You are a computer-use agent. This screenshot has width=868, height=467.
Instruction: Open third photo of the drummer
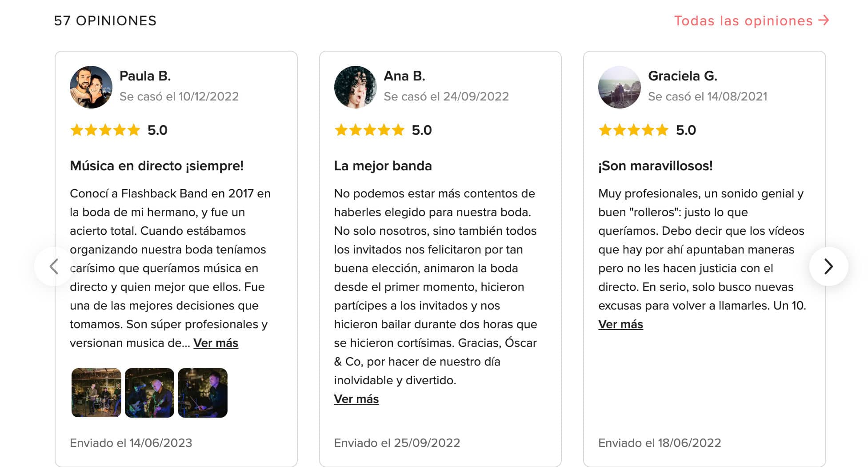click(x=203, y=393)
